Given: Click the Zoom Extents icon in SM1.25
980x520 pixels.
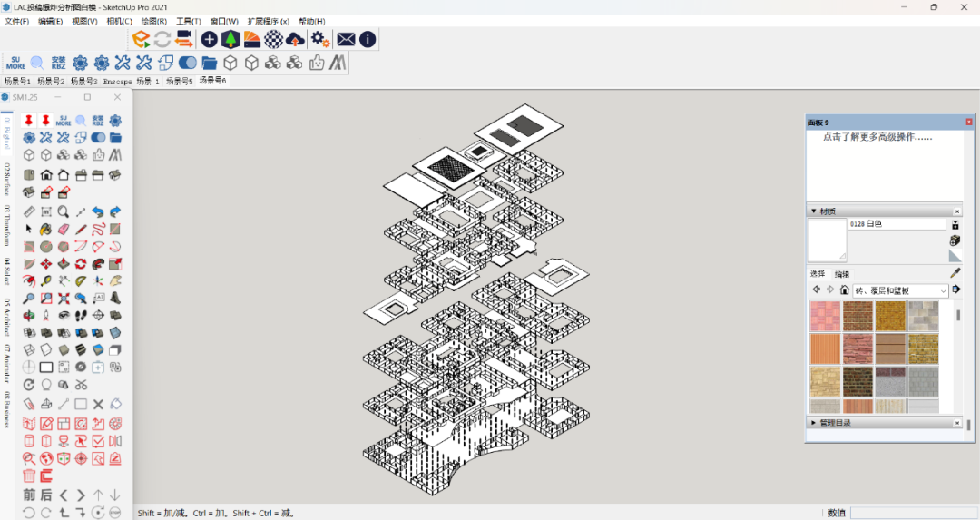Looking at the screenshot, I should 64,299.
